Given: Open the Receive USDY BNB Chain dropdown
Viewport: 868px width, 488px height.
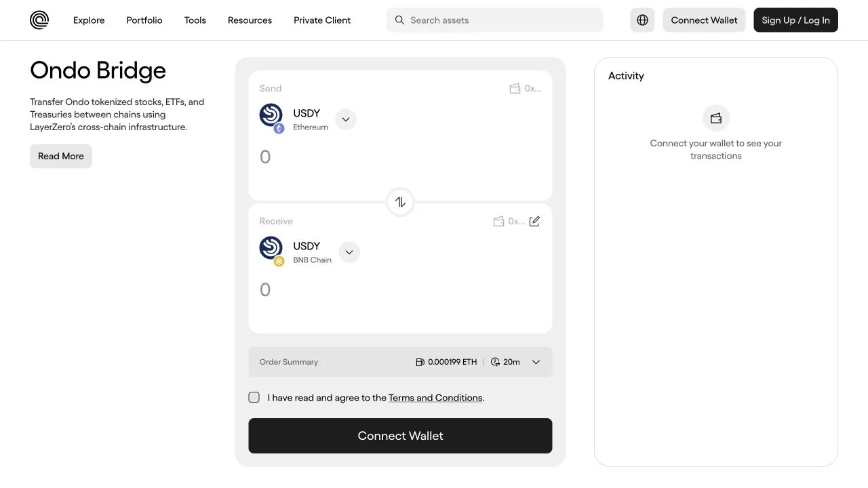Looking at the screenshot, I should pos(349,252).
